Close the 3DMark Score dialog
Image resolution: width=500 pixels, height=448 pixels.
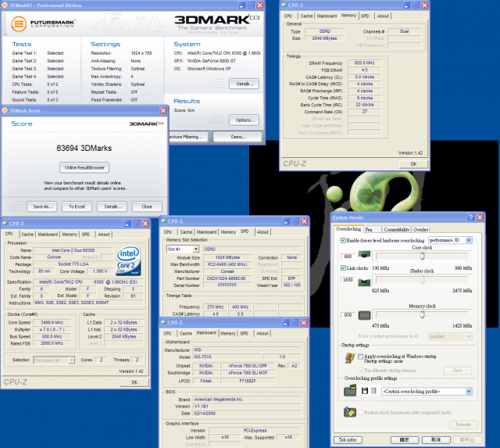point(163,110)
